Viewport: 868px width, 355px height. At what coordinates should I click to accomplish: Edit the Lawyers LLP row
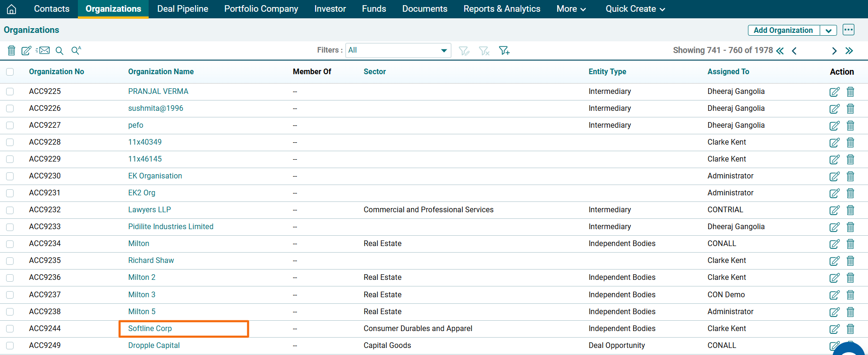click(x=834, y=210)
